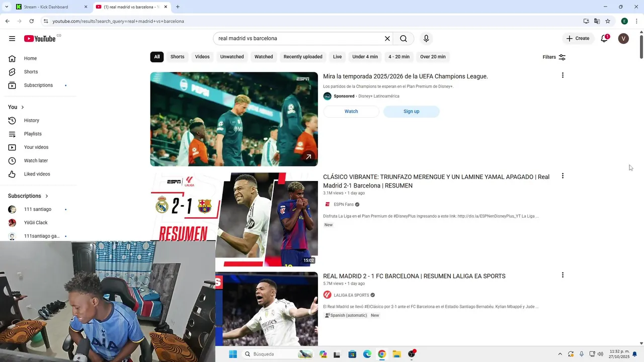Screen dimensions: 644x362
Task: Bookmark this page with the star icon
Action: 608,21
